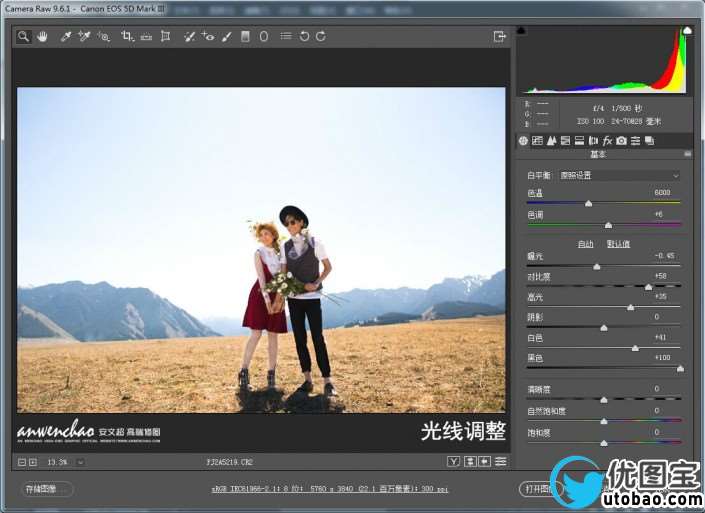The height and width of the screenshot is (513, 705).
Task: Toggle shadow clipping warning on histogram
Action: 521,31
